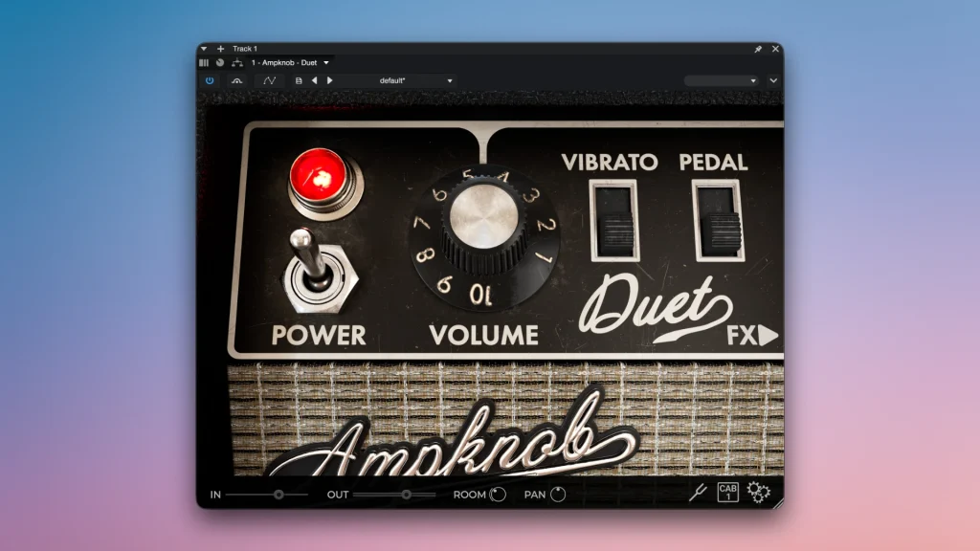980x551 pixels.
Task: Click the PAN knob
Action: tap(558, 495)
